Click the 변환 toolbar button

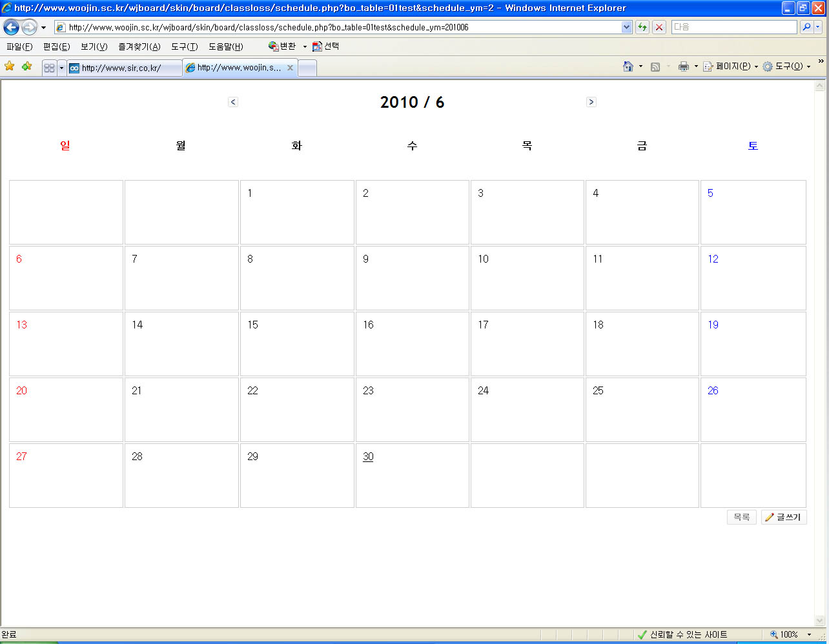pyautogui.click(x=282, y=46)
